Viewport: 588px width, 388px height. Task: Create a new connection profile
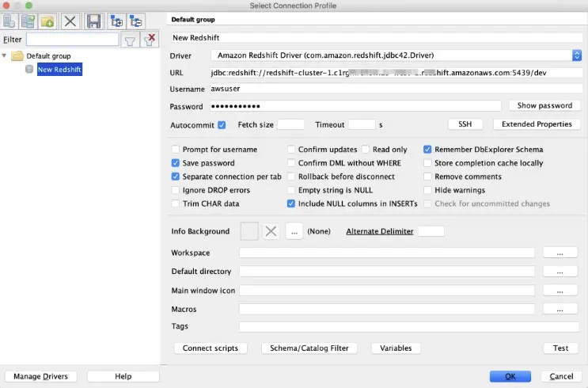(9, 21)
